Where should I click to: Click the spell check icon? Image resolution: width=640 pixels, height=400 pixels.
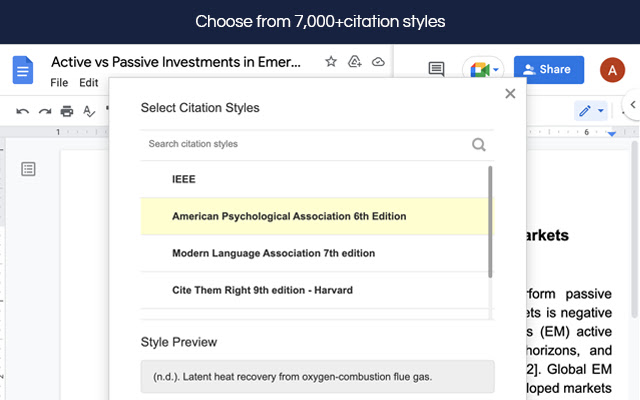point(88,110)
